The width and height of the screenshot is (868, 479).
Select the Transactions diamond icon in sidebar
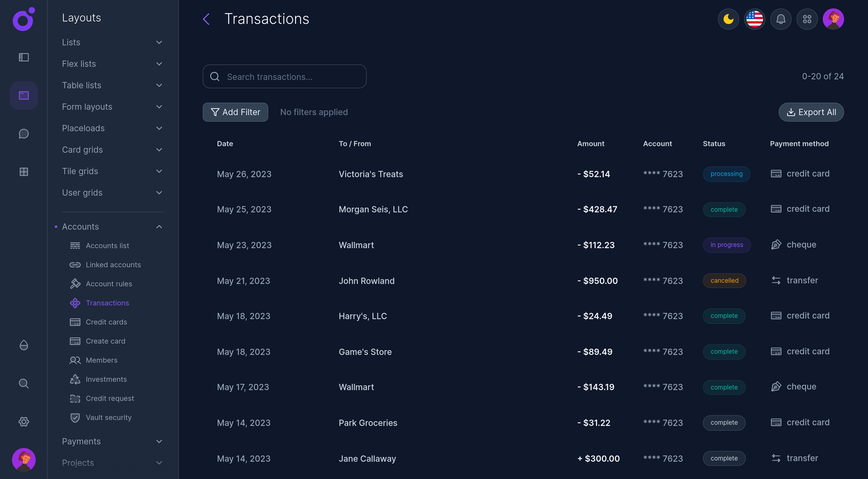click(x=75, y=303)
